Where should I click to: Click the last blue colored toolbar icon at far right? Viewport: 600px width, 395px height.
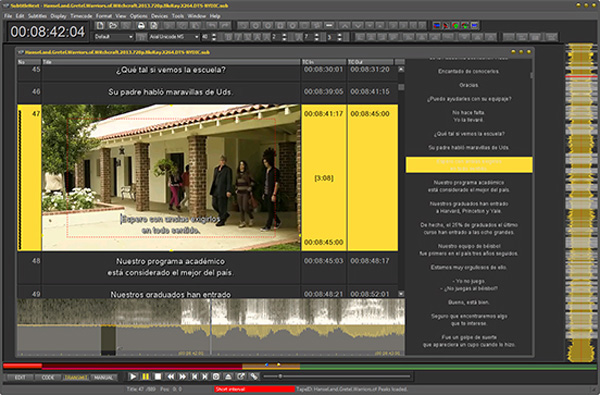(x=474, y=26)
